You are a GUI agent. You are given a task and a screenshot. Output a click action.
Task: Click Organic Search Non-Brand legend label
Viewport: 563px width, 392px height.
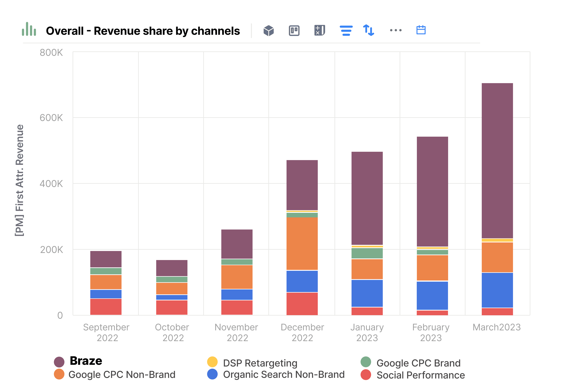[x=284, y=375]
